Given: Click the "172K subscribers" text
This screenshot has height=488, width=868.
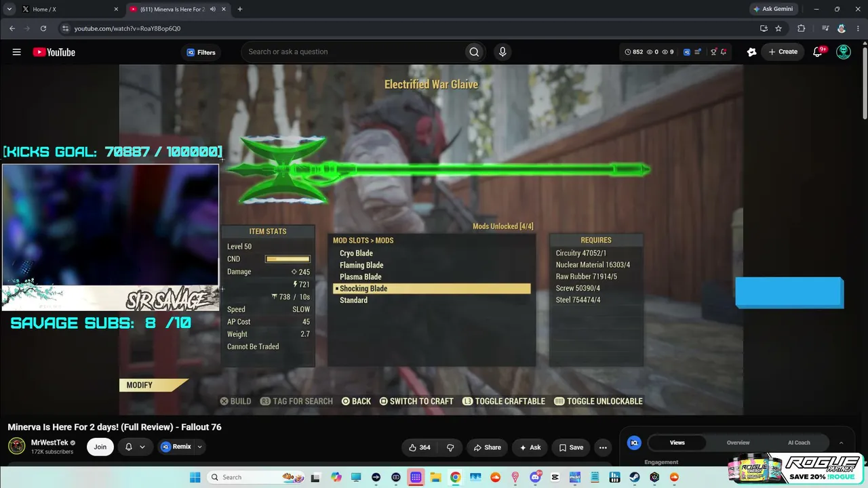Looking at the screenshot, I should 52,452.
